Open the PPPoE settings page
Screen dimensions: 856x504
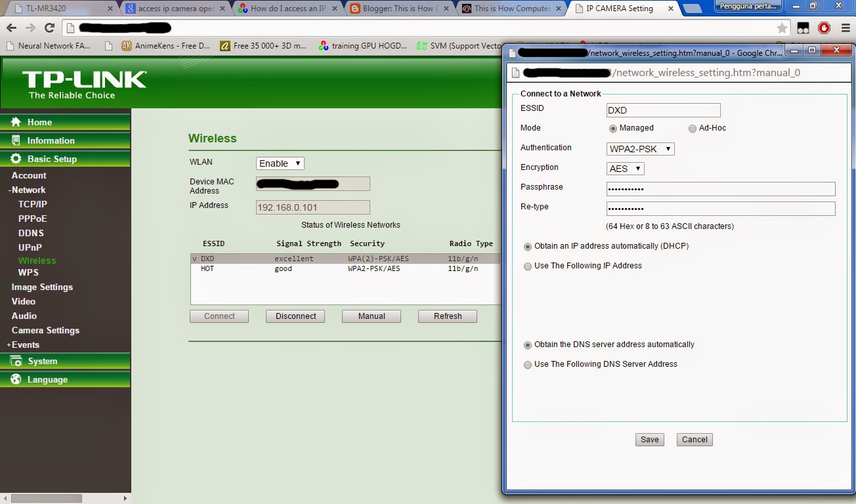33,219
